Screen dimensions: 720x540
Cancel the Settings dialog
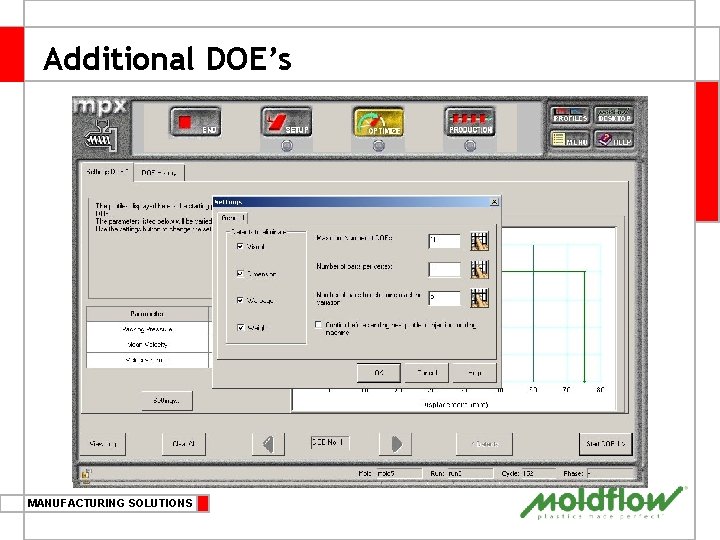tap(427, 373)
